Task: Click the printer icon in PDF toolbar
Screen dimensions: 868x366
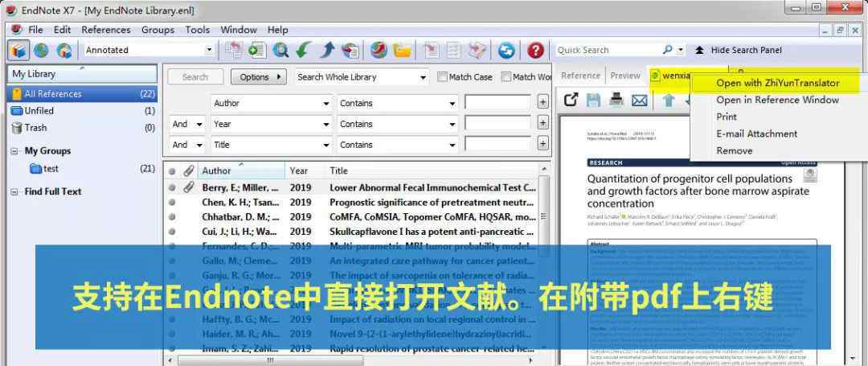Action: click(x=616, y=101)
